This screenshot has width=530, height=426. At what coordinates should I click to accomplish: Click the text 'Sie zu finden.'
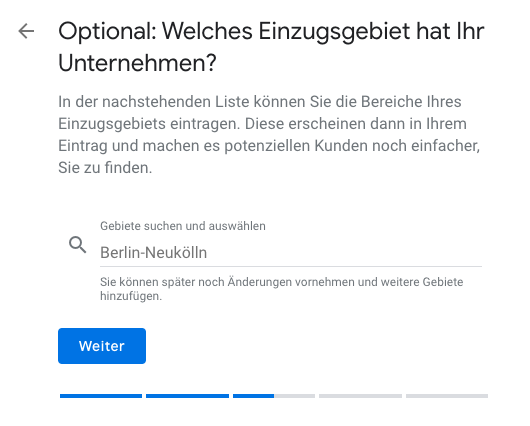(x=105, y=168)
